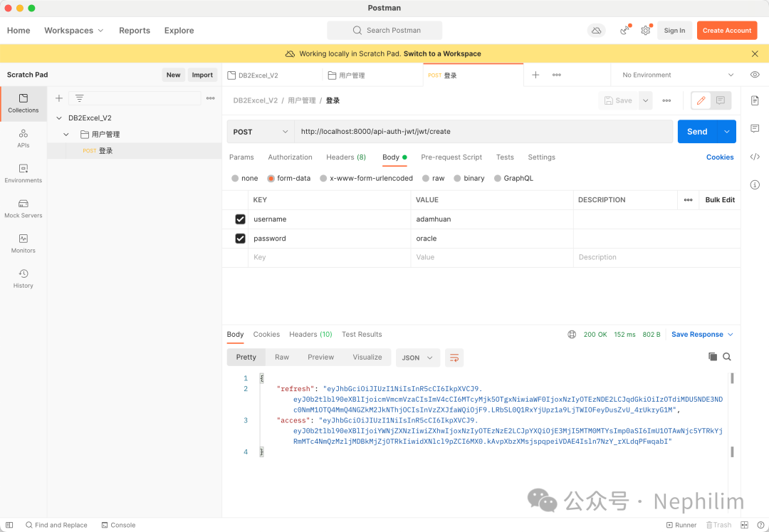Open the Tests request tab
This screenshot has width=769, height=532.
pyautogui.click(x=505, y=157)
